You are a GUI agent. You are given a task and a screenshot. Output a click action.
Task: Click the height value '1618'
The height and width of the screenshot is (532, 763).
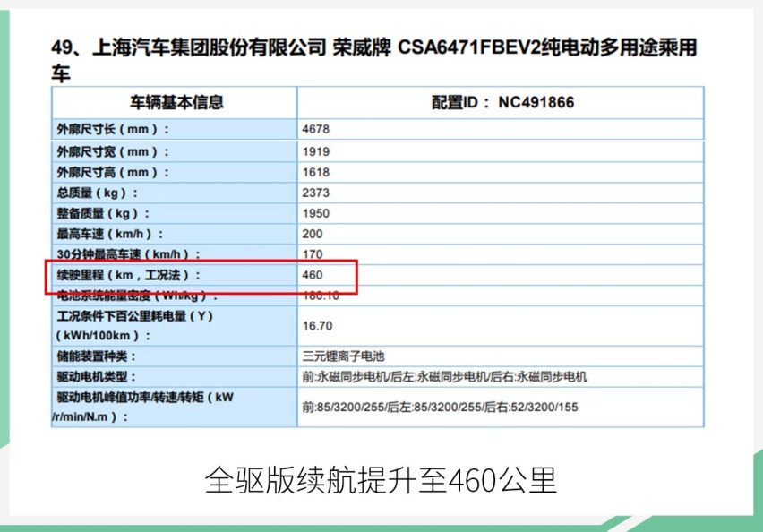click(x=316, y=172)
